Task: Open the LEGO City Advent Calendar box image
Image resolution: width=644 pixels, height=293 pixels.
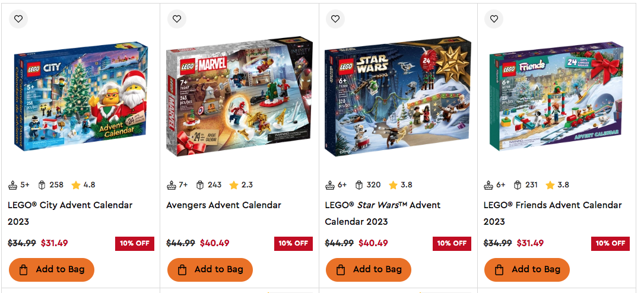Action: pos(81,97)
